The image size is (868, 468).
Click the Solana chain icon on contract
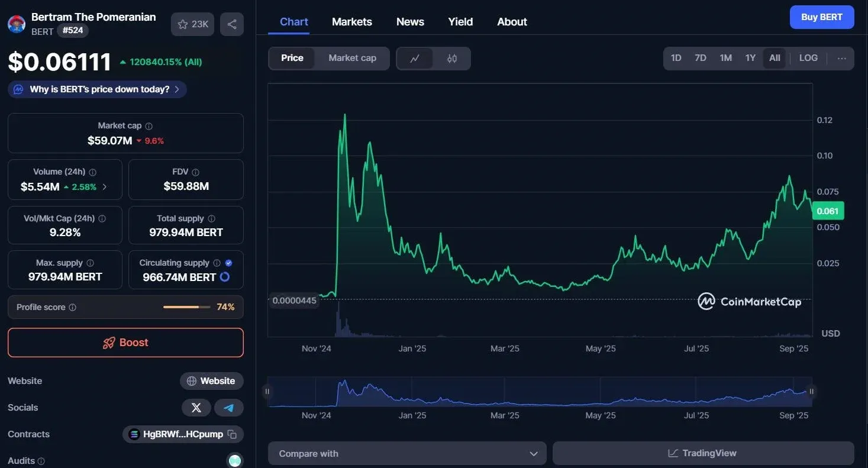(x=134, y=434)
